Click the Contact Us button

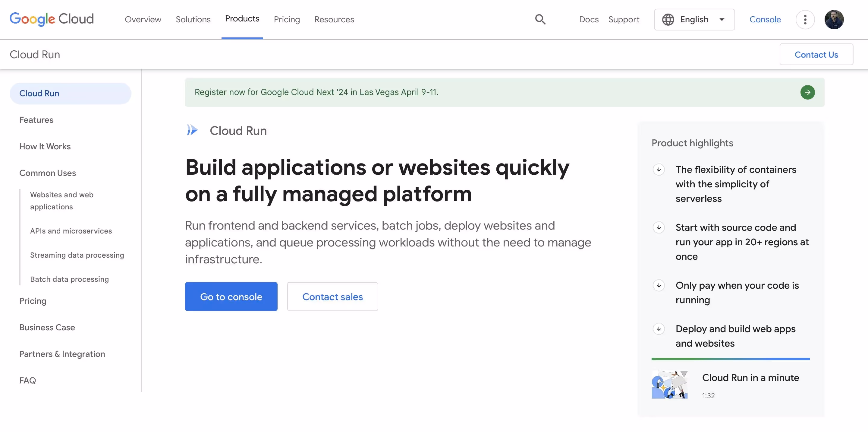pyautogui.click(x=816, y=55)
